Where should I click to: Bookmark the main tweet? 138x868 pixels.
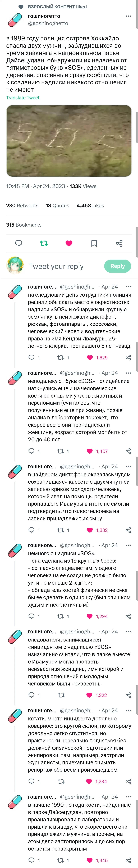coord(94,243)
